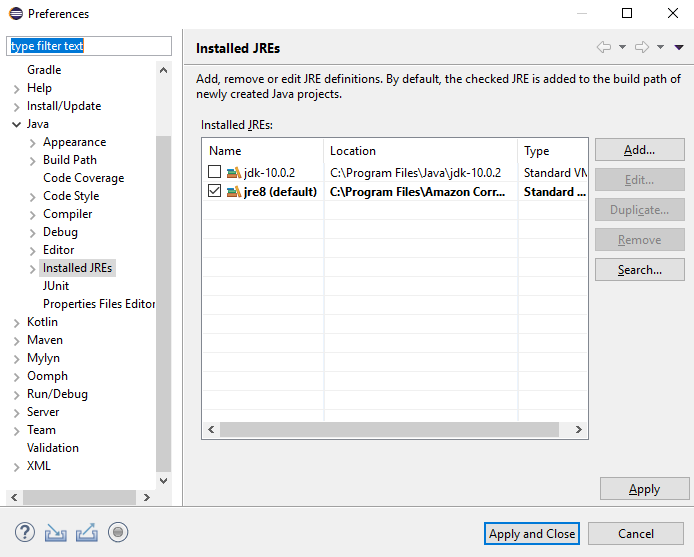Click the forward navigation arrow icon
This screenshot has width=694, height=557.
[x=642, y=47]
